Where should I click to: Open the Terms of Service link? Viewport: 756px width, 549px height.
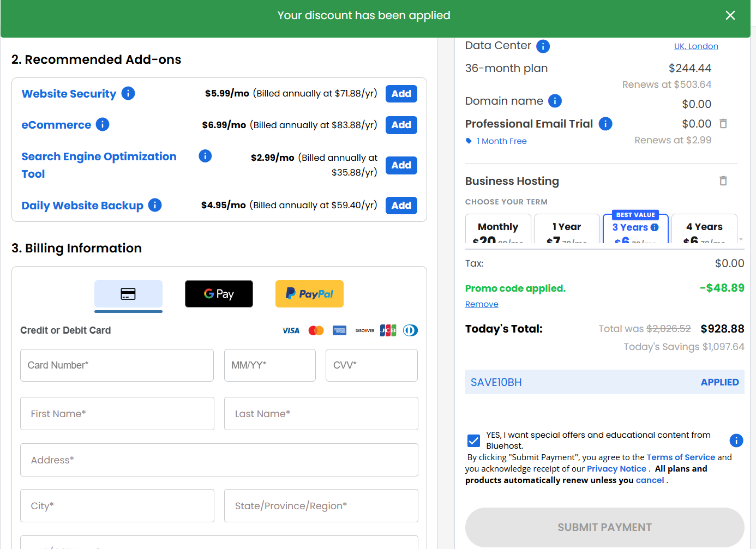(x=681, y=457)
